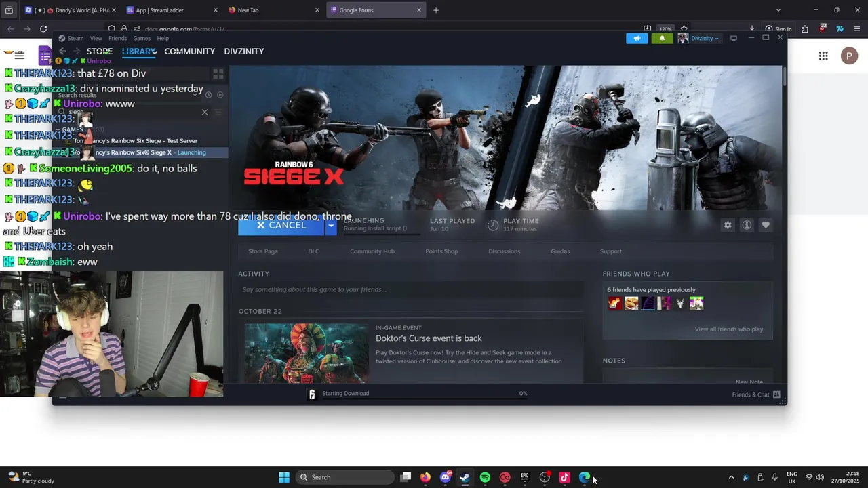Screen dimensions: 868x488
Task: Expand the Cancel button dropdown arrow
Action: [x=331, y=225]
